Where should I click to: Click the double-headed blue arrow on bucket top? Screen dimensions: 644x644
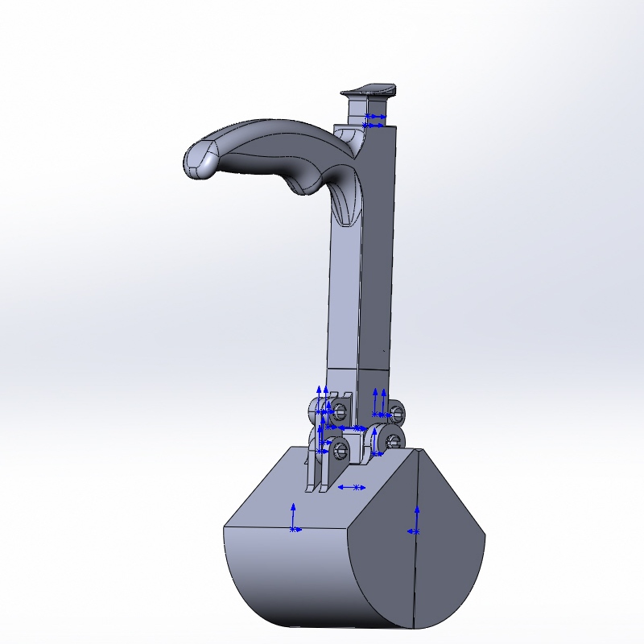(352, 488)
